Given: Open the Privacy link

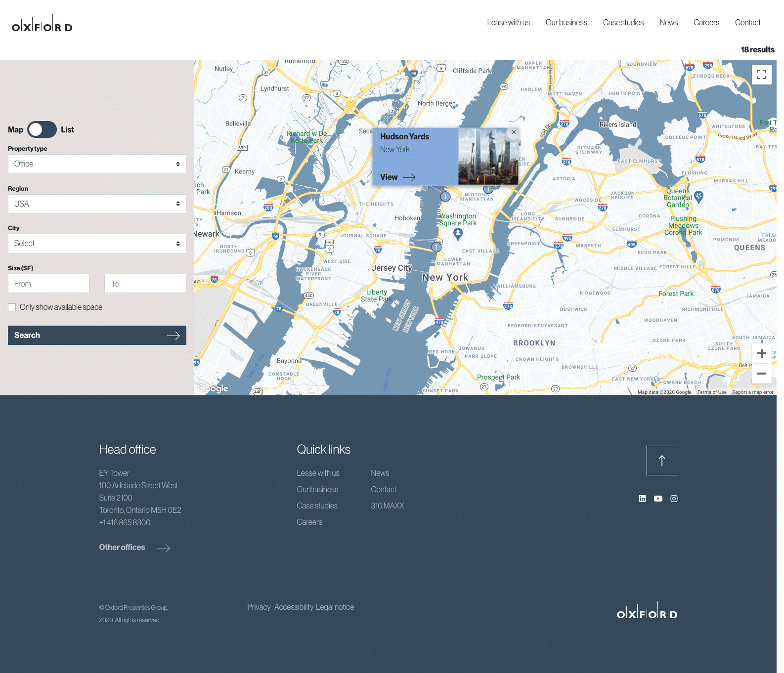Looking at the screenshot, I should click(259, 607).
